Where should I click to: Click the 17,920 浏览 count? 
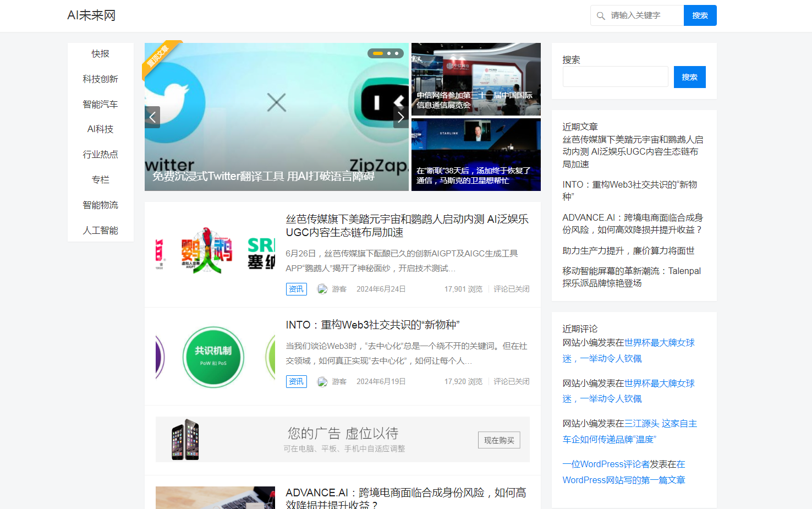point(463,382)
